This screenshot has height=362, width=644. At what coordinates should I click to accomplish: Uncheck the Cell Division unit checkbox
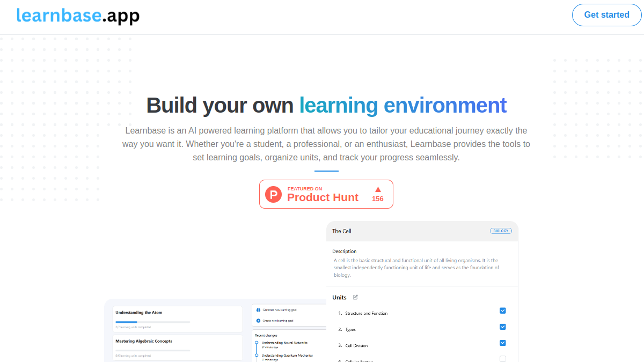503,343
